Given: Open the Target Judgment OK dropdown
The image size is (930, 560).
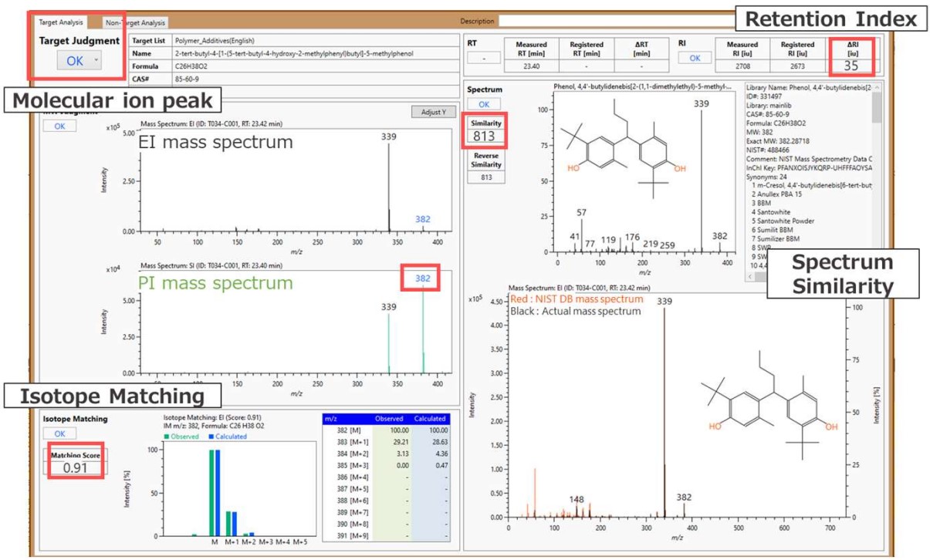Looking at the screenshot, I should tap(79, 60).
